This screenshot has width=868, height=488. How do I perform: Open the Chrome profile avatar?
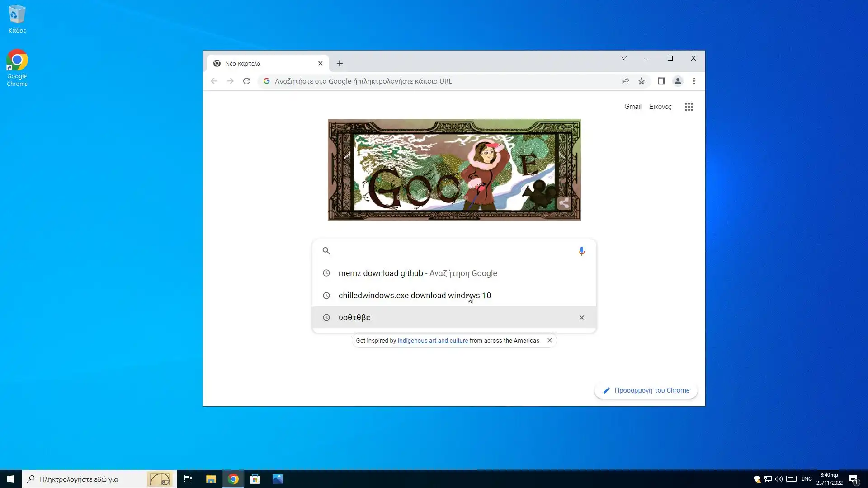678,81
